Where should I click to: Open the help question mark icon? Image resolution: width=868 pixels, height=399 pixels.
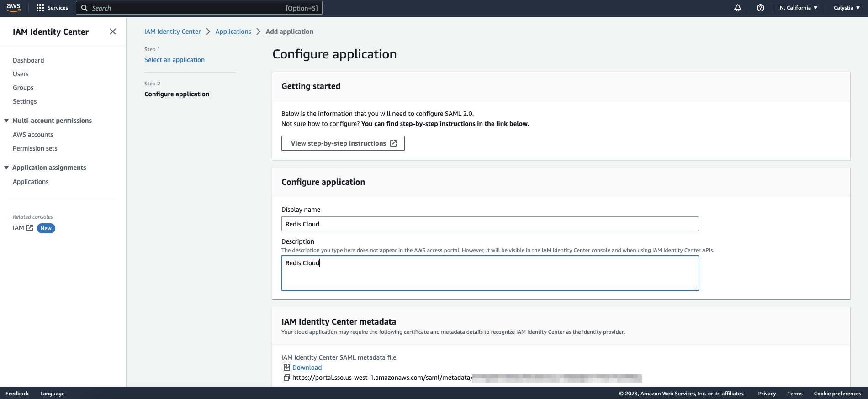(x=760, y=8)
